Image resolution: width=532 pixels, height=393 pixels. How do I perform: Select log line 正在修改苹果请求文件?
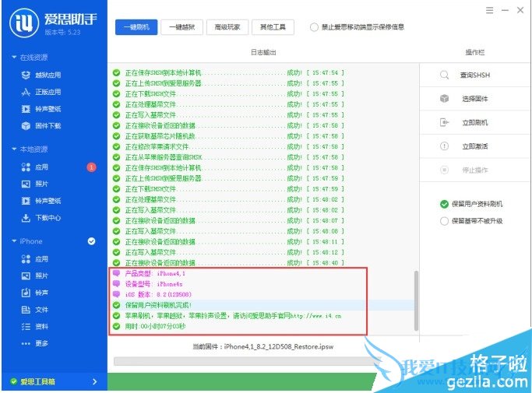coord(157,147)
